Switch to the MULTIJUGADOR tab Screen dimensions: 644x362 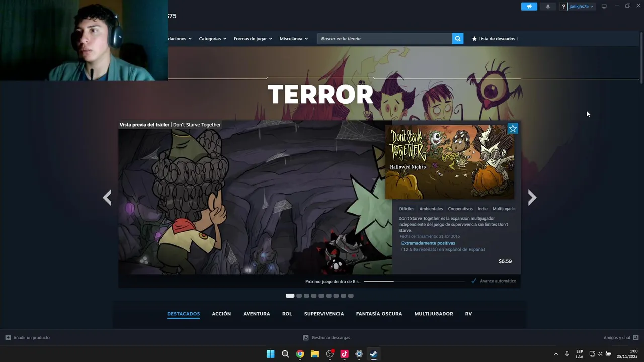click(434, 314)
